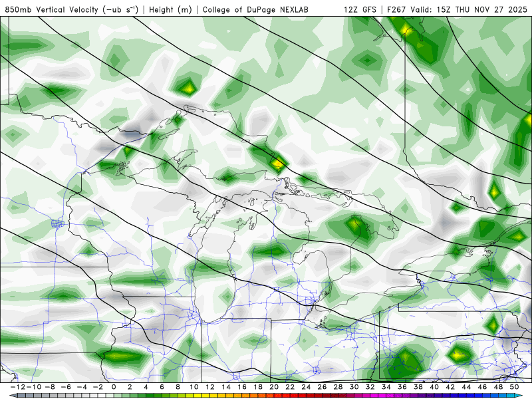Click the '38' color scale label
The image size is (532, 399).
coord(418,387)
